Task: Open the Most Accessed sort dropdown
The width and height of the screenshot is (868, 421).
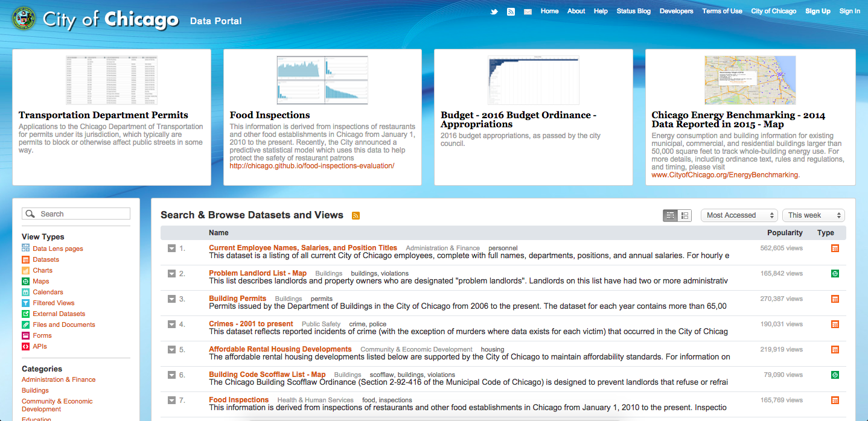Action: pos(739,215)
